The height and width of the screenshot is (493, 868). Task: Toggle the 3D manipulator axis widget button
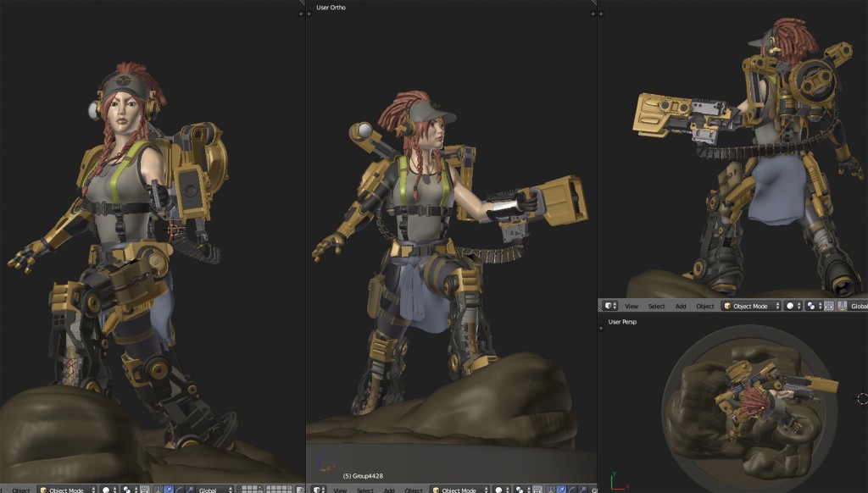tap(842, 306)
